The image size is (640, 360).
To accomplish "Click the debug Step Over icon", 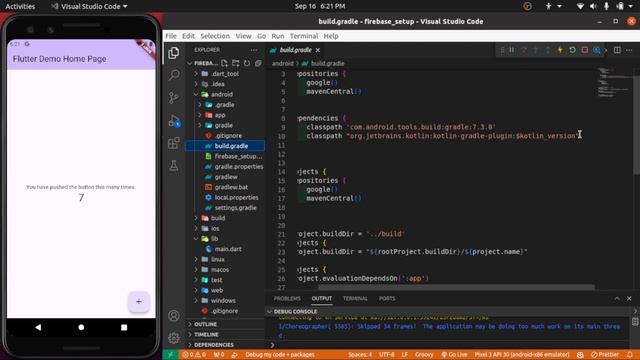I will pyautogui.click(x=524, y=50).
